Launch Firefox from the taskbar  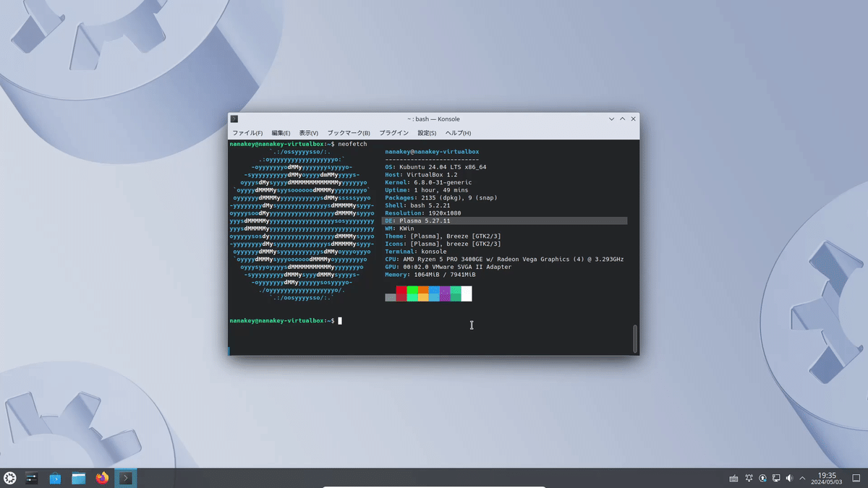point(102,478)
